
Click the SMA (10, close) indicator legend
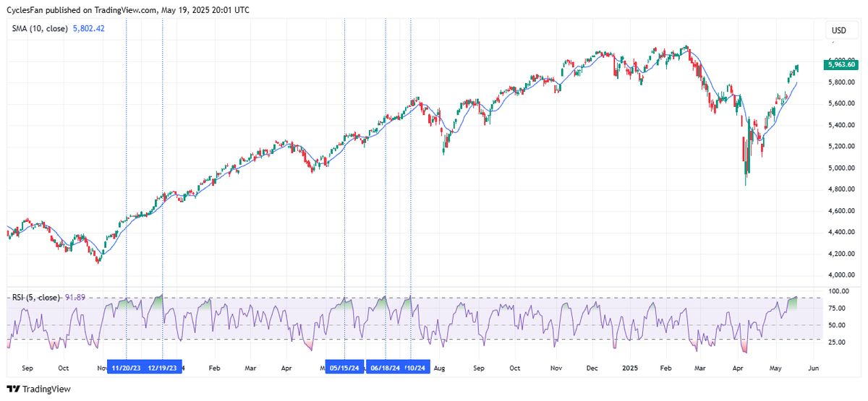pos(40,29)
